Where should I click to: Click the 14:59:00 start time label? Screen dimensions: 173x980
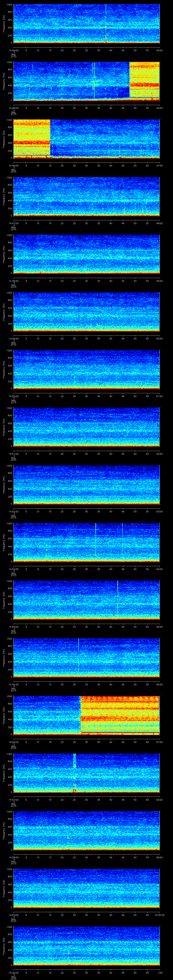pos(13,915)
